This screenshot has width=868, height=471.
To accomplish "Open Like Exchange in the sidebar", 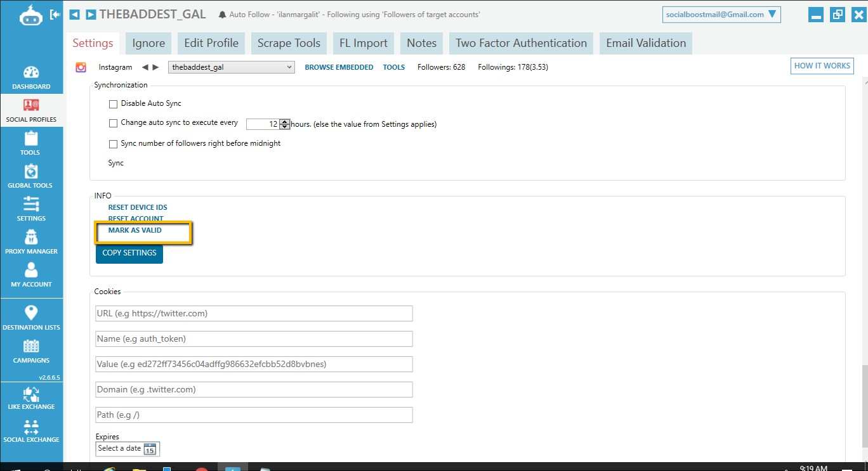I will tap(31, 397).
